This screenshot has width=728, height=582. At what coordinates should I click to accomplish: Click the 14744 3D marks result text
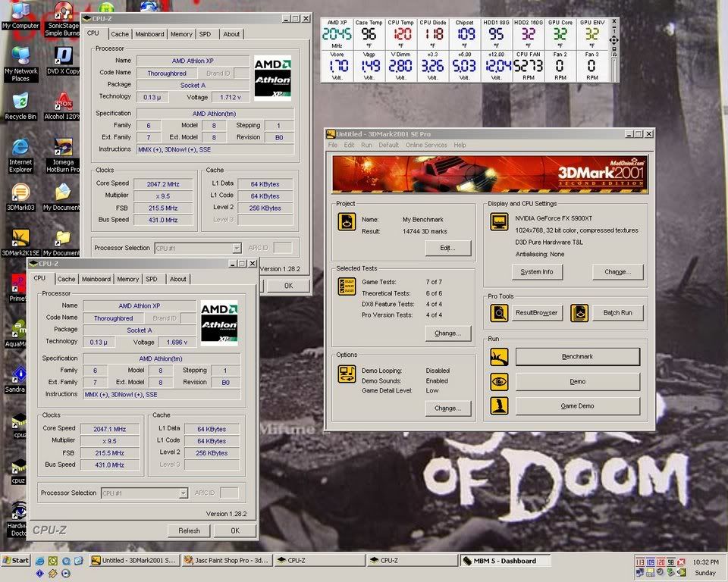click(425, 231)
